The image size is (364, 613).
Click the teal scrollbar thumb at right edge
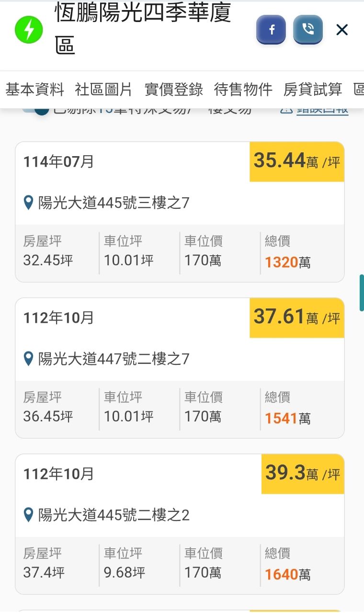[362, 293]
